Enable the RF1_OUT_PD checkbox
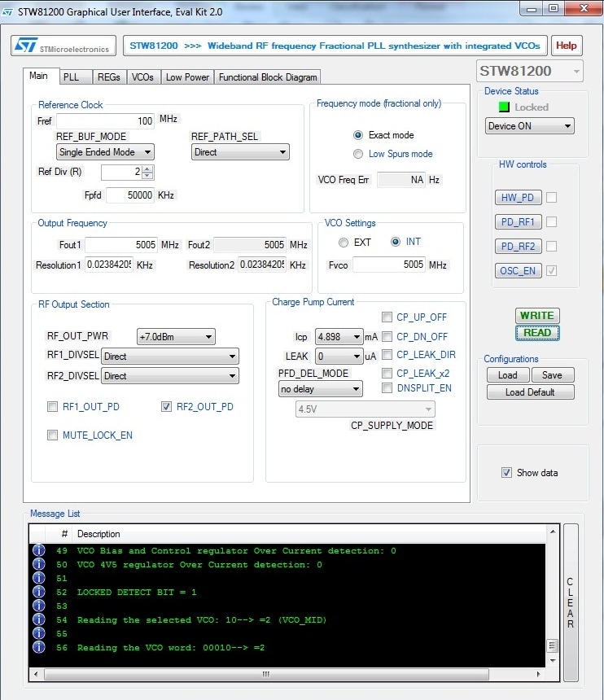This screenshot has width=604, height=700. point(54,406)
